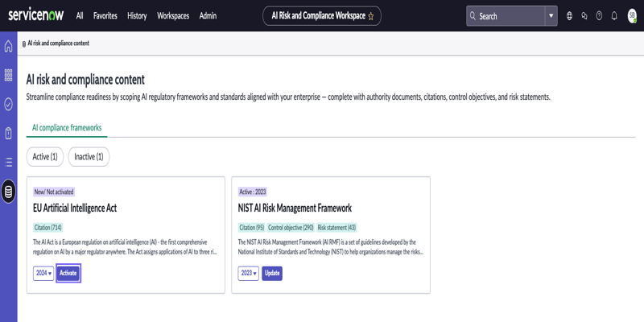Open the All menu
Viewport: 644px width, 322px height.
tap(80, 16)
